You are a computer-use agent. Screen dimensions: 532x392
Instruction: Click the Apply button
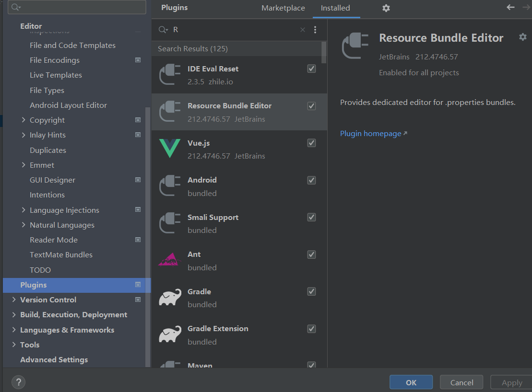pos(512,382)
